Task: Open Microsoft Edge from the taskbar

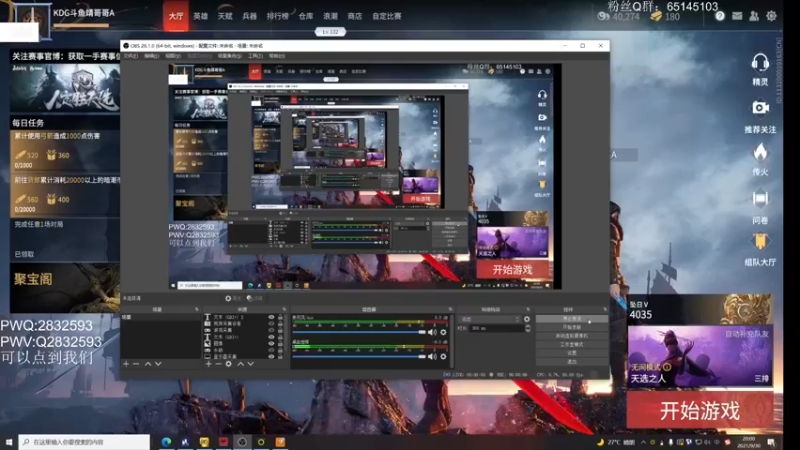Action: pos(166,442)
